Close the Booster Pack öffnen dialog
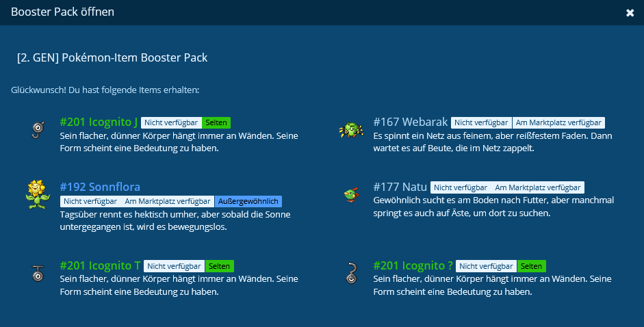This screenshot has height=327, width=644. coord(630,13)
